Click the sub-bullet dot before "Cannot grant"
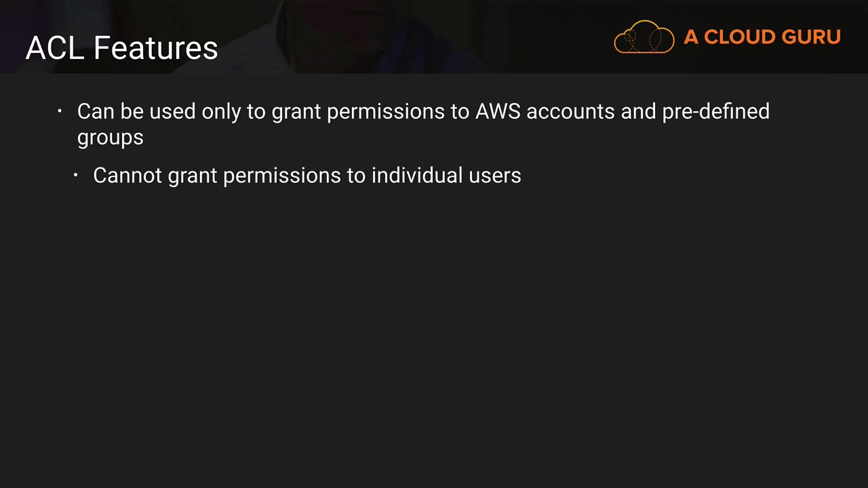 tap(76, 175)
